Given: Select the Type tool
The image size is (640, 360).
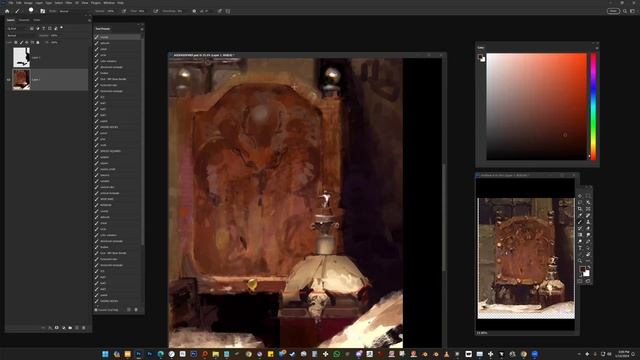Looking at the screenshot, I should (580, 247).
